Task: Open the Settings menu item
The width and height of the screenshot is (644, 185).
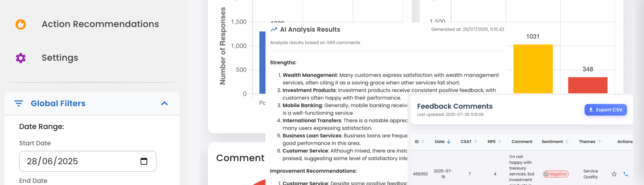Action: 60,58
